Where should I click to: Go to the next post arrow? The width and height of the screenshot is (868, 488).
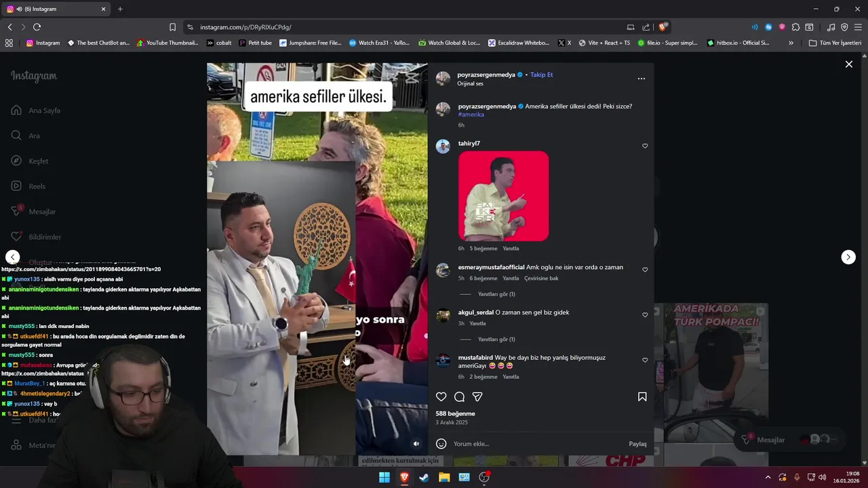(848, 257)
